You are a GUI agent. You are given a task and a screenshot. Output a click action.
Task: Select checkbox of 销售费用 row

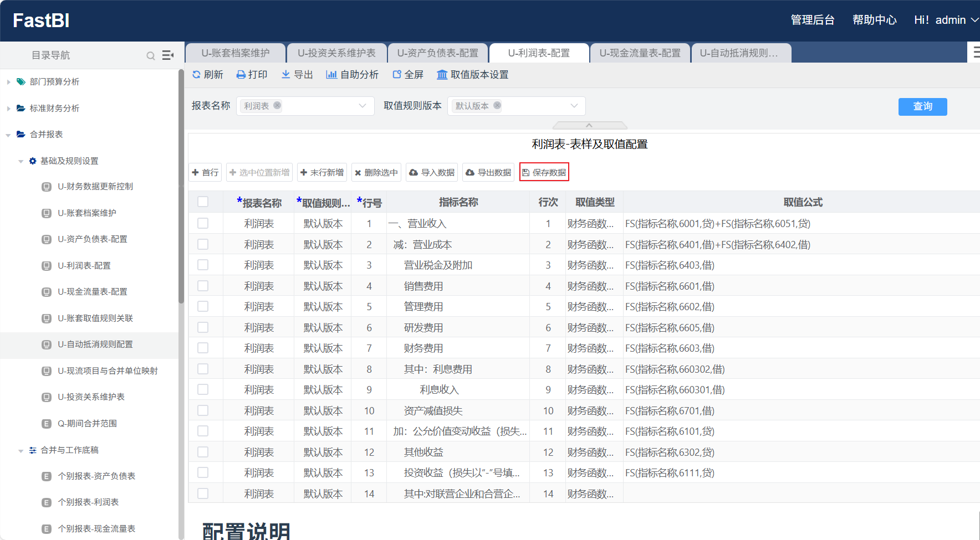[203, 286]
